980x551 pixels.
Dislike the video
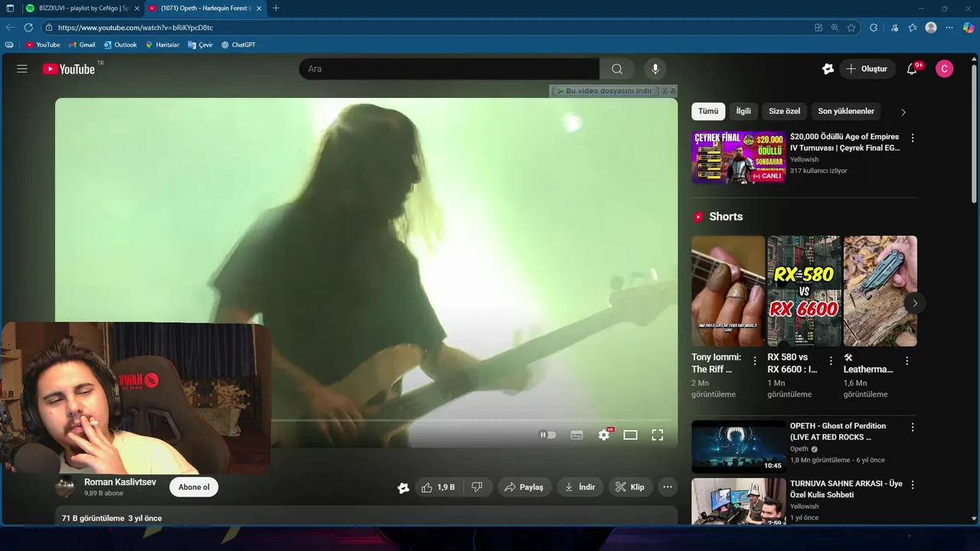[477, 487]
